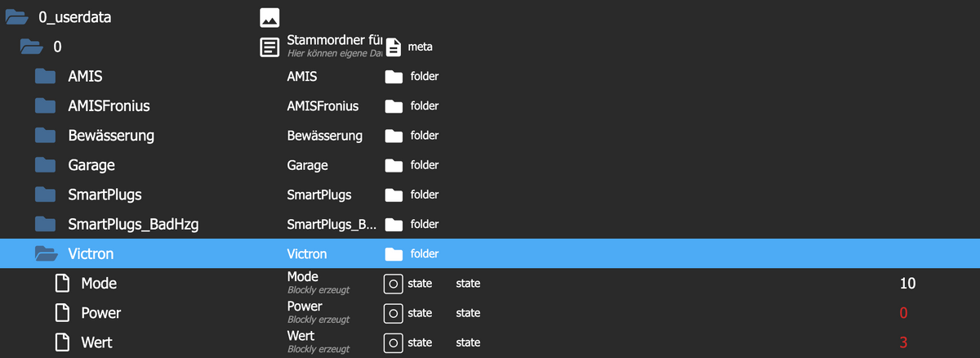The image size is (980, 358).
Task: Select the SmartPlugs folder
Action: (x=105, y=195)
